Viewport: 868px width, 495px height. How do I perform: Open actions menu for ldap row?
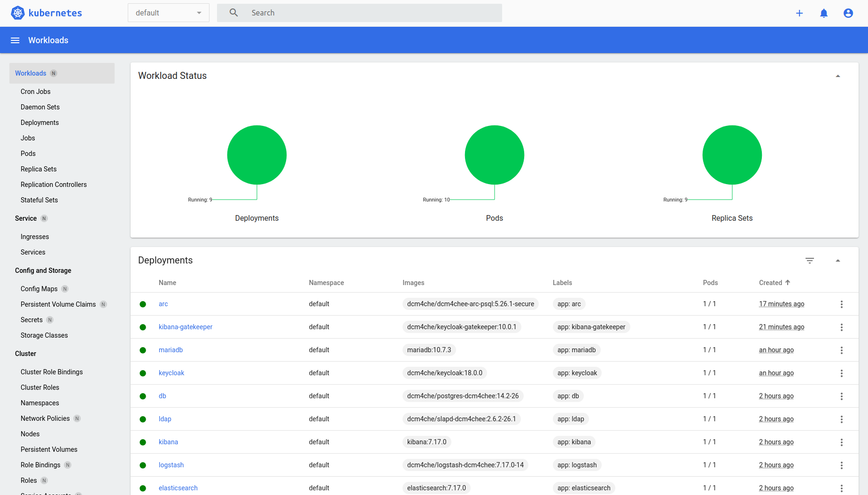[842, 419]
